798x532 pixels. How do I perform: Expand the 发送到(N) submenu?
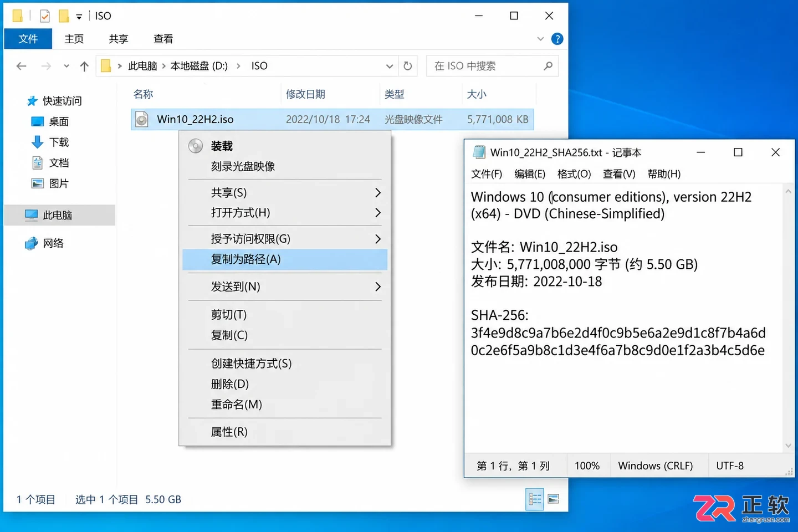[x=378, y=287]
